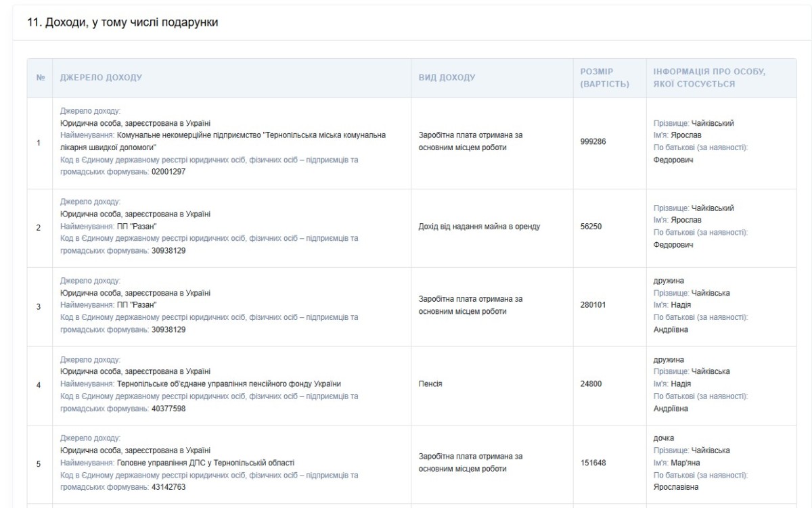Viewport: 812px width, 508px height.
Task: Click first name 'Надія' in the pension row
Action: tap(681, 384)
